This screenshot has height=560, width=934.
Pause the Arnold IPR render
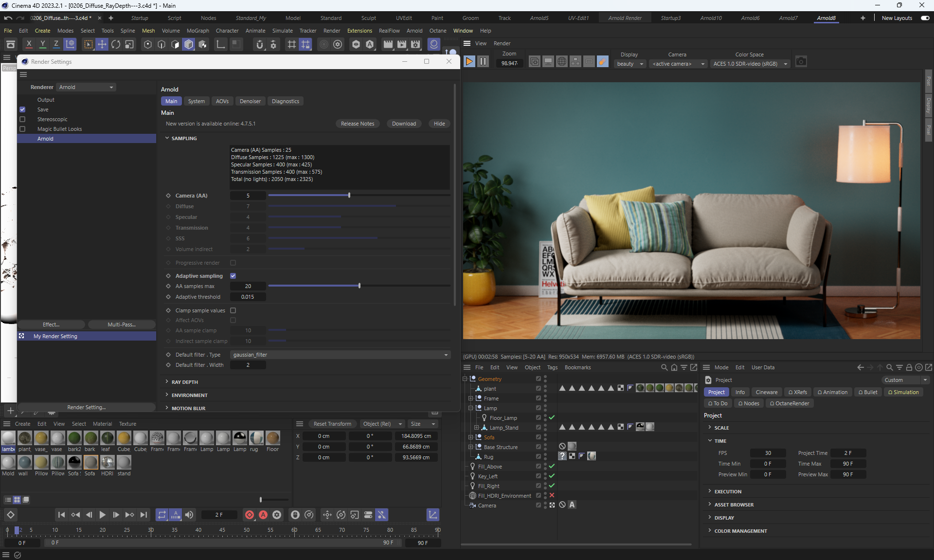pos(483,62)
